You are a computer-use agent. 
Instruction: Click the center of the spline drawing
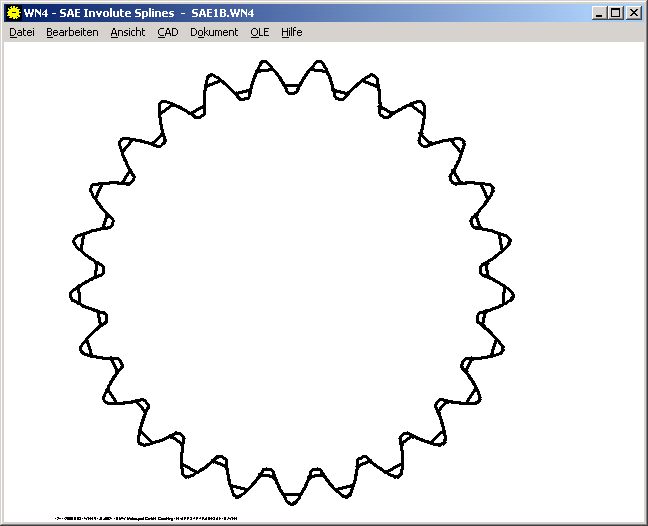coord(293,282)
